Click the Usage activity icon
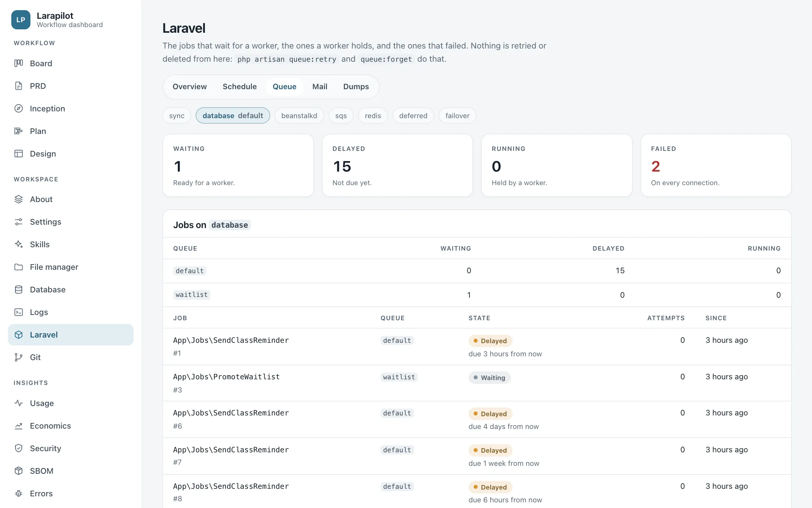Screen dimensions: 812x508 (x=18, y=403)
